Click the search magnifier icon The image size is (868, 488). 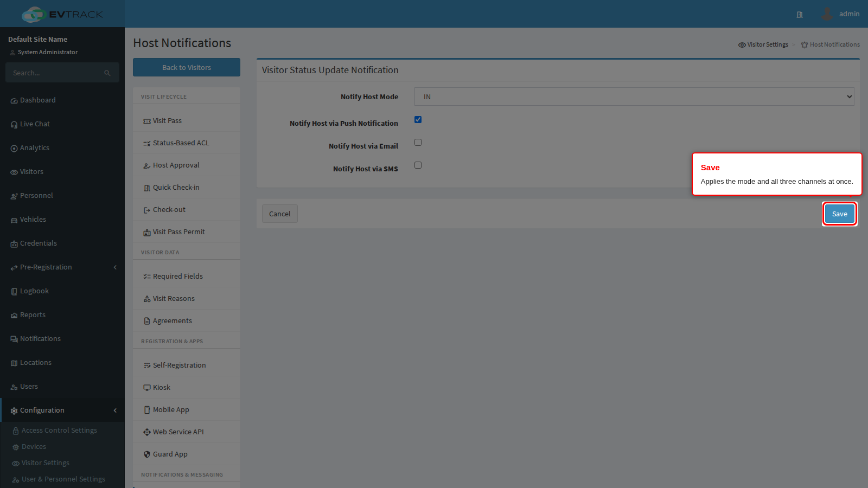coord(107,73)
